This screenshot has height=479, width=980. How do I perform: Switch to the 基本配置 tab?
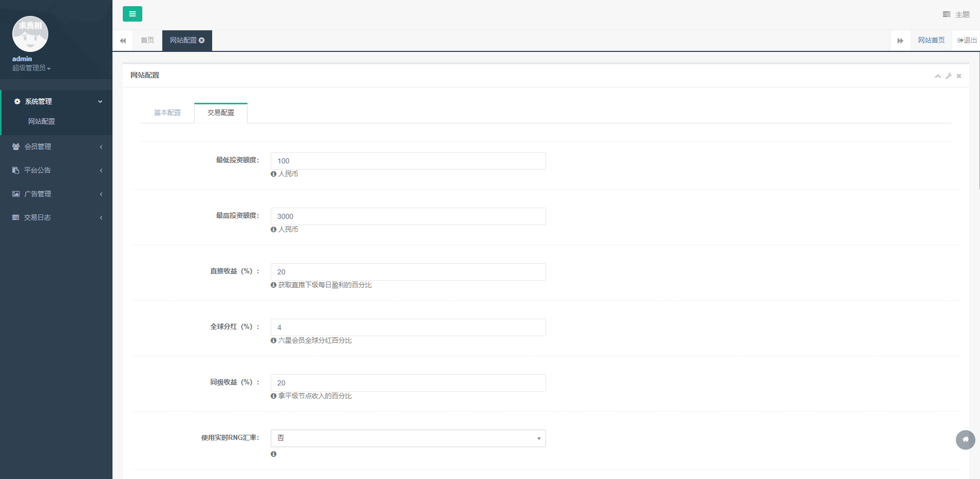(167, 113)
